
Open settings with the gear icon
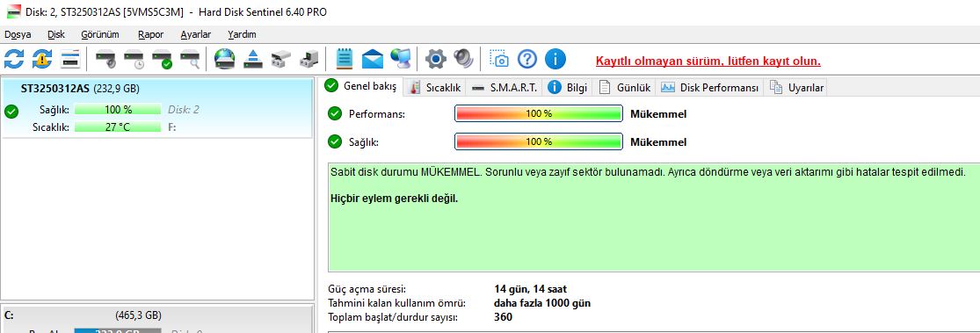436,60
